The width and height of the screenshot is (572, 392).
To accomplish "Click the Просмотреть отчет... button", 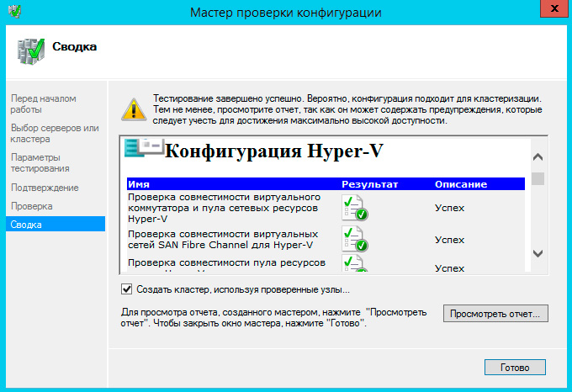I will point(495,314).
